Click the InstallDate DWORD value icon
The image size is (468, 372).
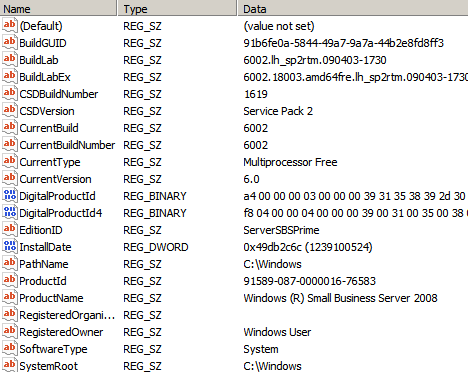tap(10, 246)
